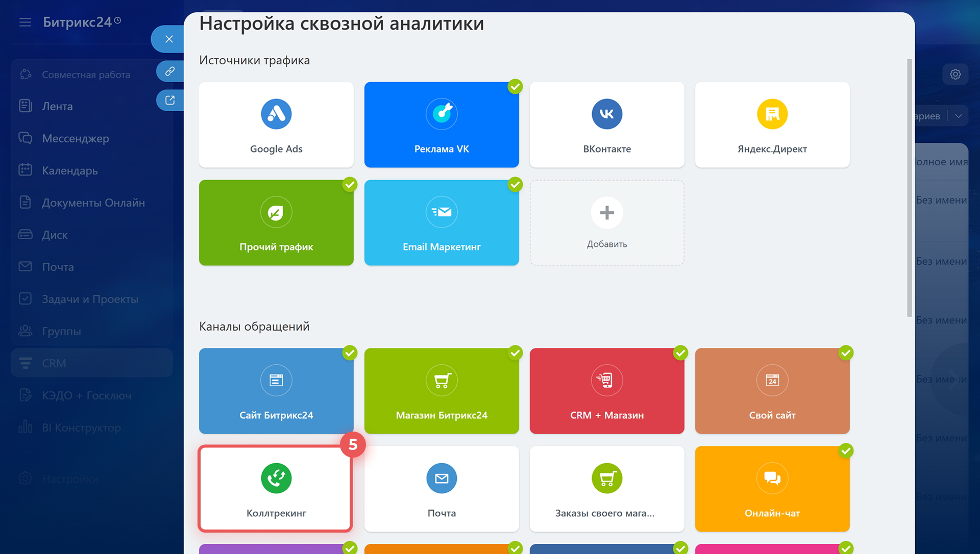This screenshot has height=554, width=980.
Task: Open the Google Ads traffic source icon
Action: (x=276, y=114)
